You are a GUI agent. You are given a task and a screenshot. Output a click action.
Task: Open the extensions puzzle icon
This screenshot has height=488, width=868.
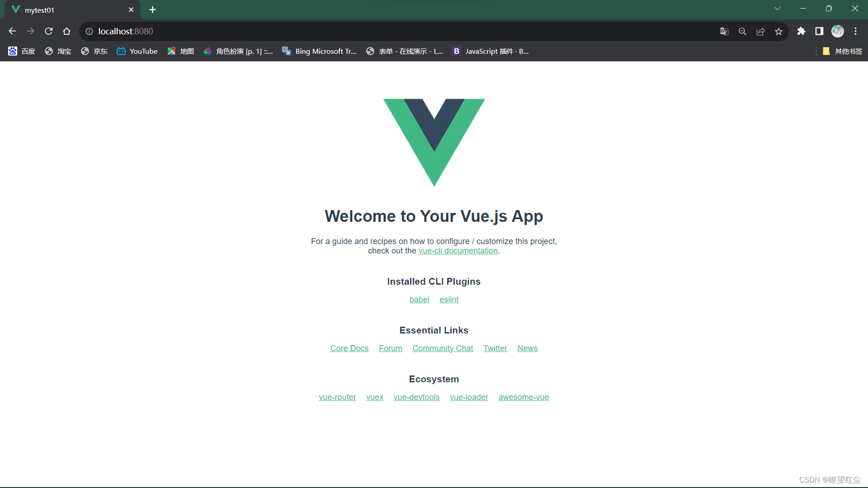[801, 31]
